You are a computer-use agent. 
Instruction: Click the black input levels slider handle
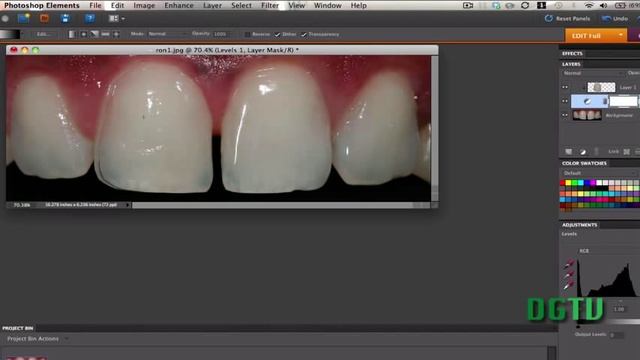click(578, 326)
